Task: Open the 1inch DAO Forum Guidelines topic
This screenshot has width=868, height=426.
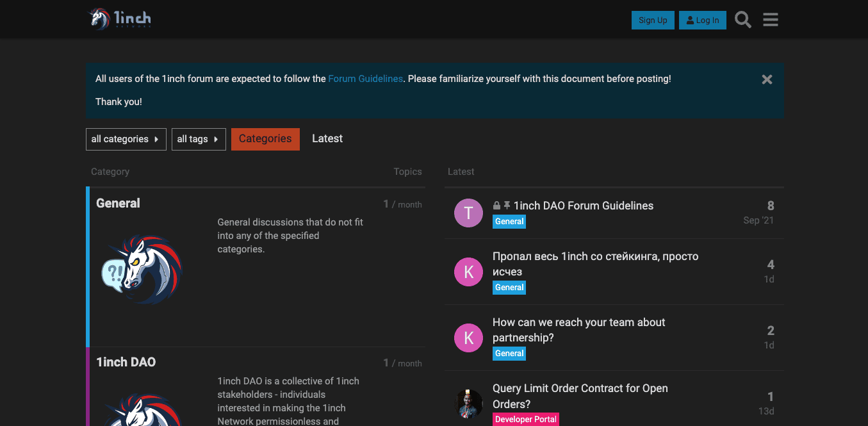Action: 584,206
